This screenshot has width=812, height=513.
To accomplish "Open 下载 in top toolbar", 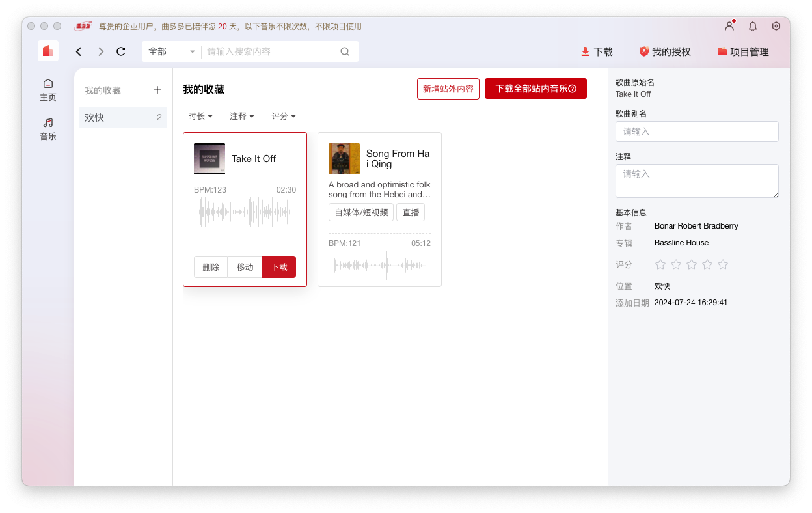I will [x=597, y=51].
